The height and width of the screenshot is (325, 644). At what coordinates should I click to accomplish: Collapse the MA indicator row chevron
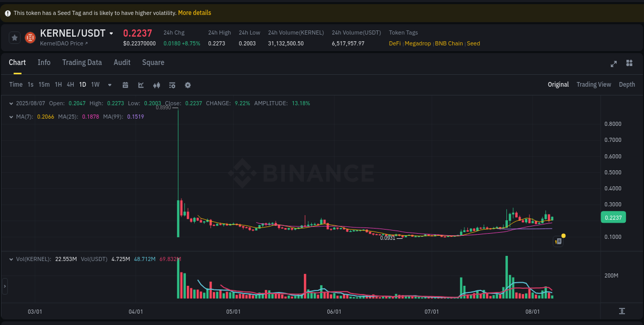[x=11, y=117]
